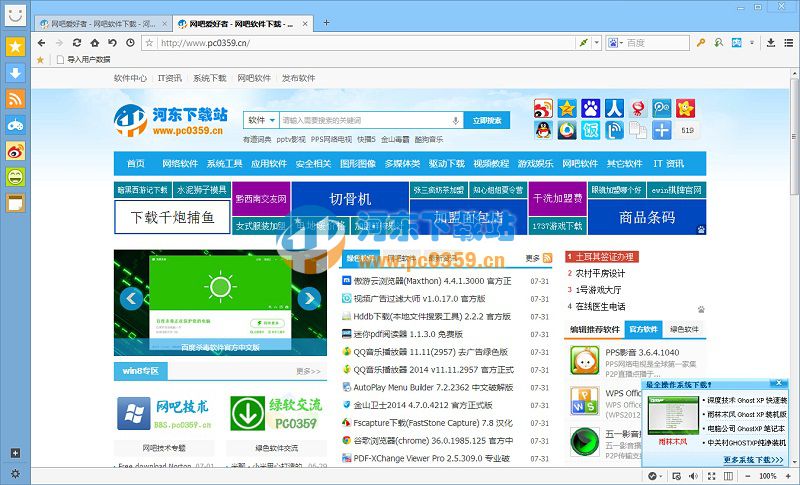
Task: Open a new tab with the plus button
Action: [327, 22]
